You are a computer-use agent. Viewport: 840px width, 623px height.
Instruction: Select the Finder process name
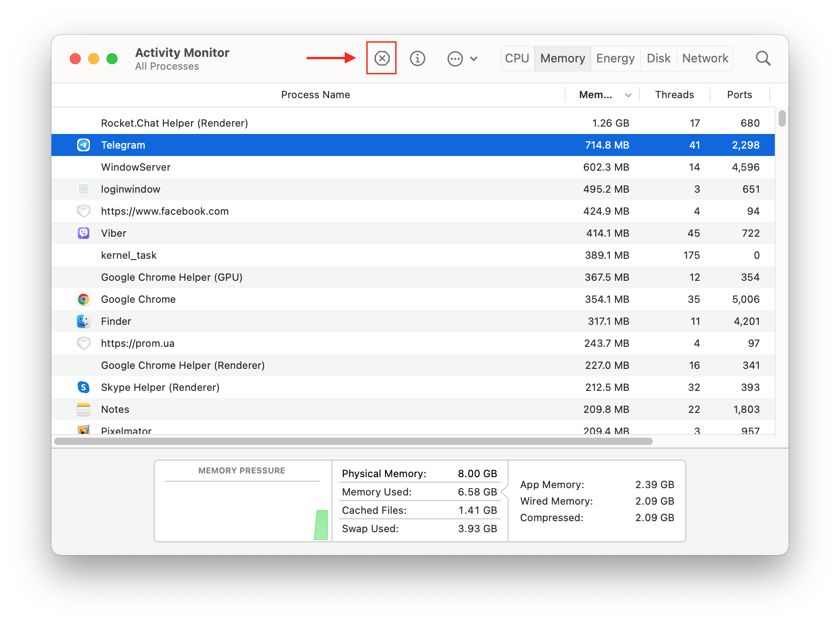(116, 321)
